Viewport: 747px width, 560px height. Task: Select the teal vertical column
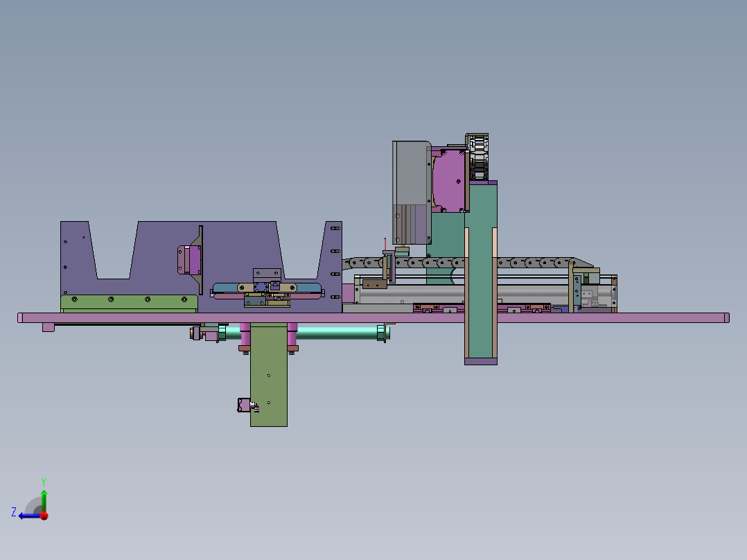click(x=481, y=272)
